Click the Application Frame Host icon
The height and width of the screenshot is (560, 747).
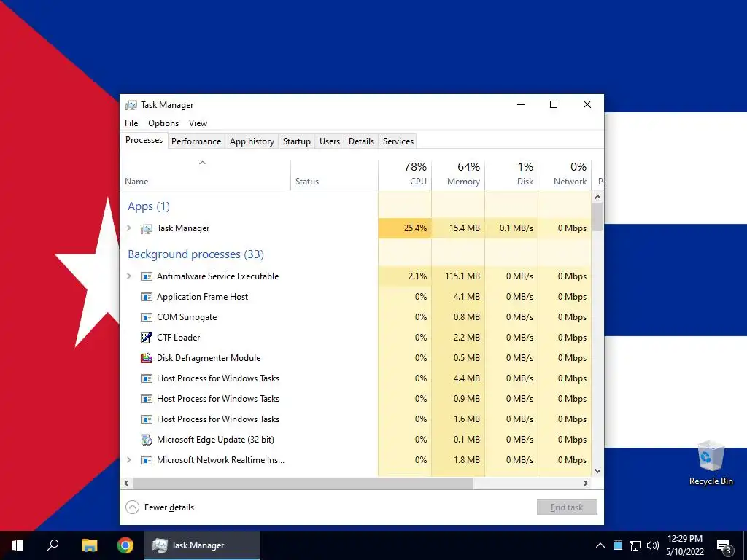click(x=146, y=297)
